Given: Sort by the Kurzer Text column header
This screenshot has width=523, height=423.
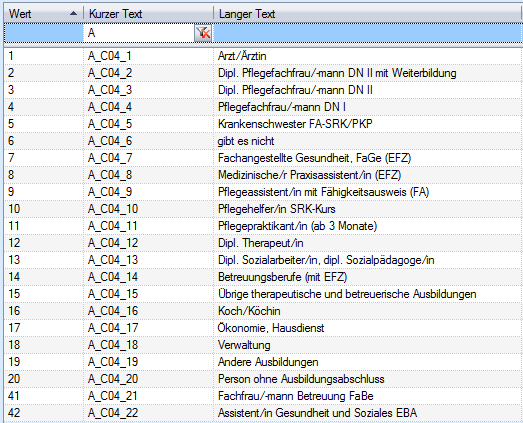Looking at the screenshot, I should 148,14.
